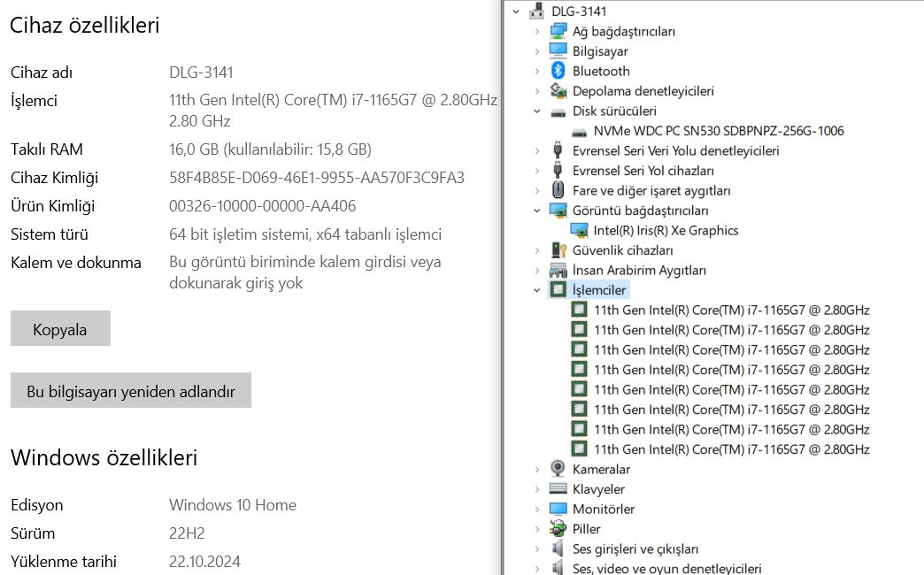Screen dimensions: 924x575
Task: Select NVMe WDC PC SN530 disk entry
Action: click(719, 131)
